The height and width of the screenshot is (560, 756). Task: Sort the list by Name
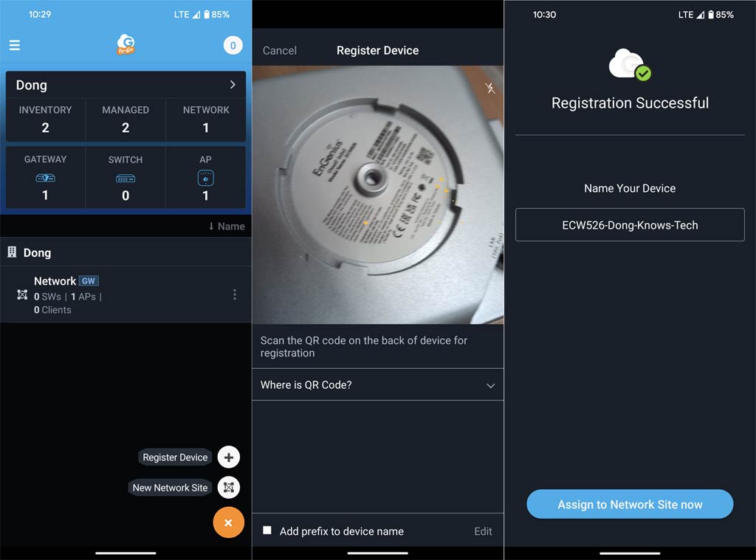pyautogui.click(x=227, y=226)
